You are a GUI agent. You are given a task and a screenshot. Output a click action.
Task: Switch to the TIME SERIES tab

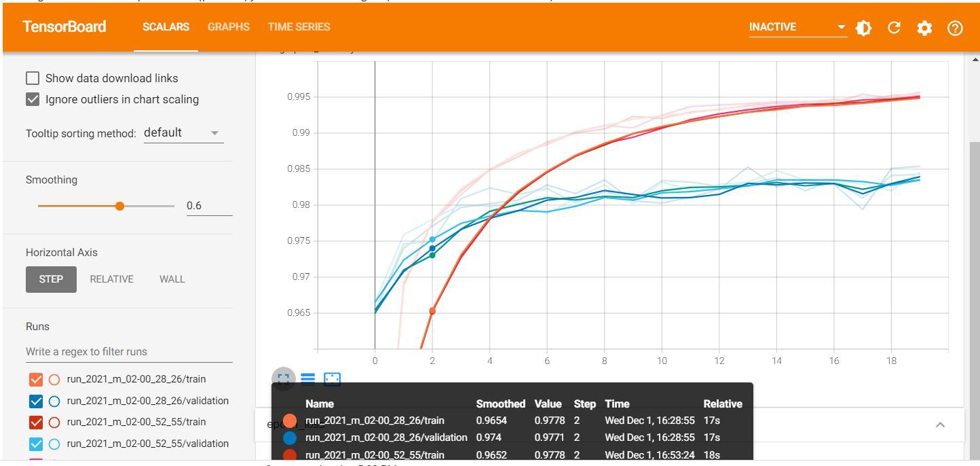click(x=299, y=27)
